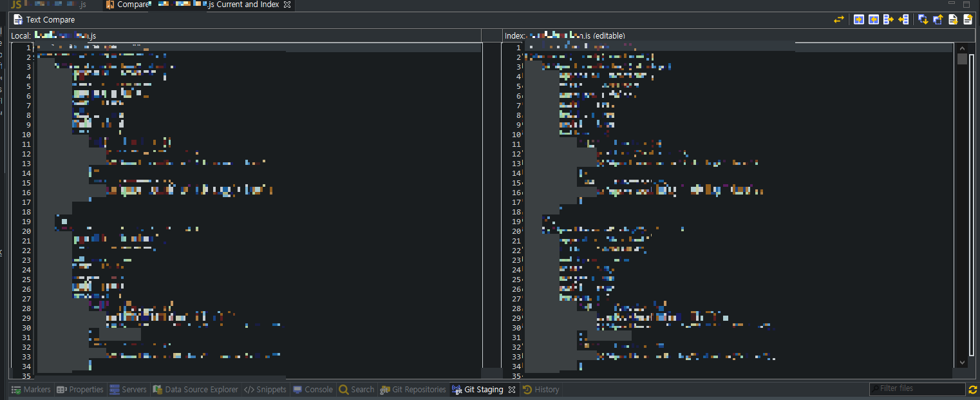Copy all non-conflicting changes left to right
This screenshot has height=400, width=980.
tap(859, 19)
